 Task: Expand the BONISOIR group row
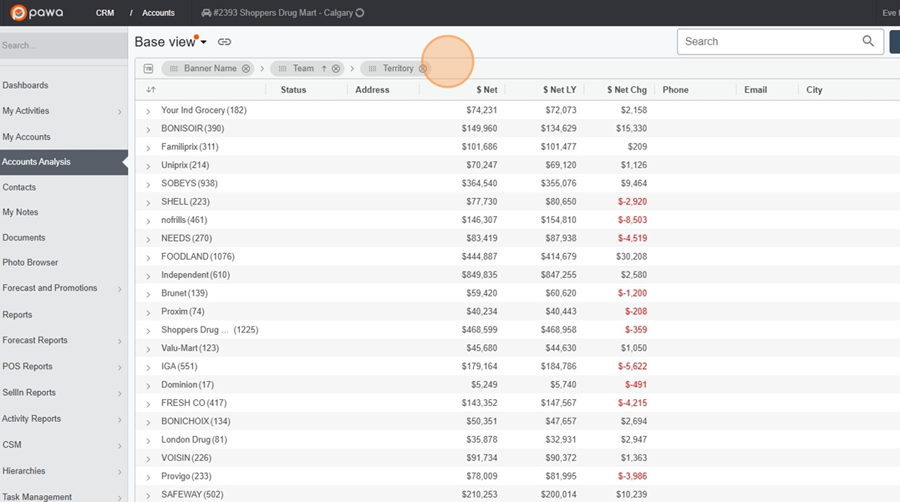[148, 130]
